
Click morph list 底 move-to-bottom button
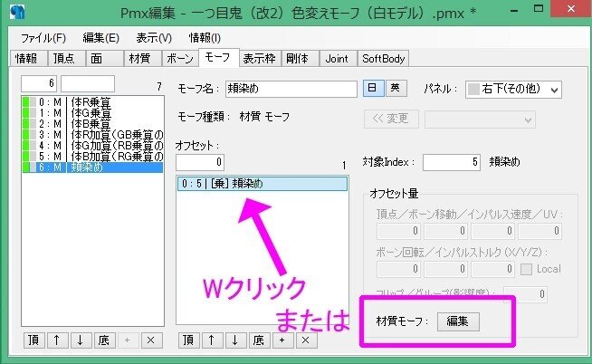(x=104, y=340)
